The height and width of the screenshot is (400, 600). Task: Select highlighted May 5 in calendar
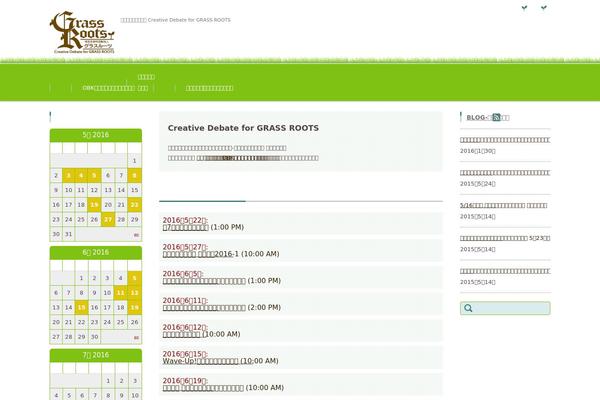94,175
